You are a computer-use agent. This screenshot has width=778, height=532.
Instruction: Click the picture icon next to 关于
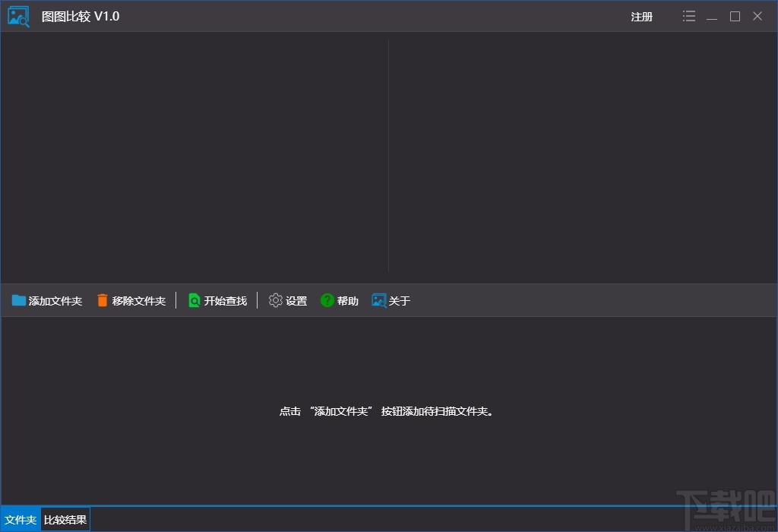378,300
